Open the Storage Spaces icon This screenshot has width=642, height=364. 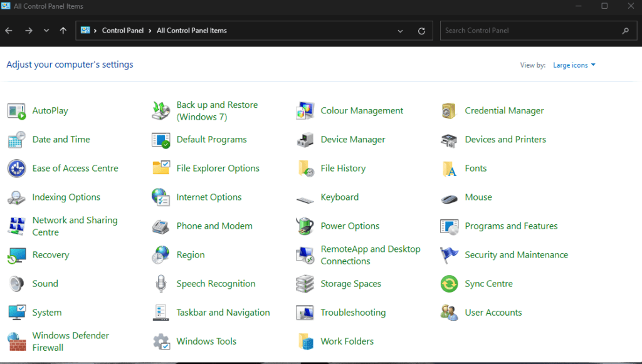tap(305, 284)
